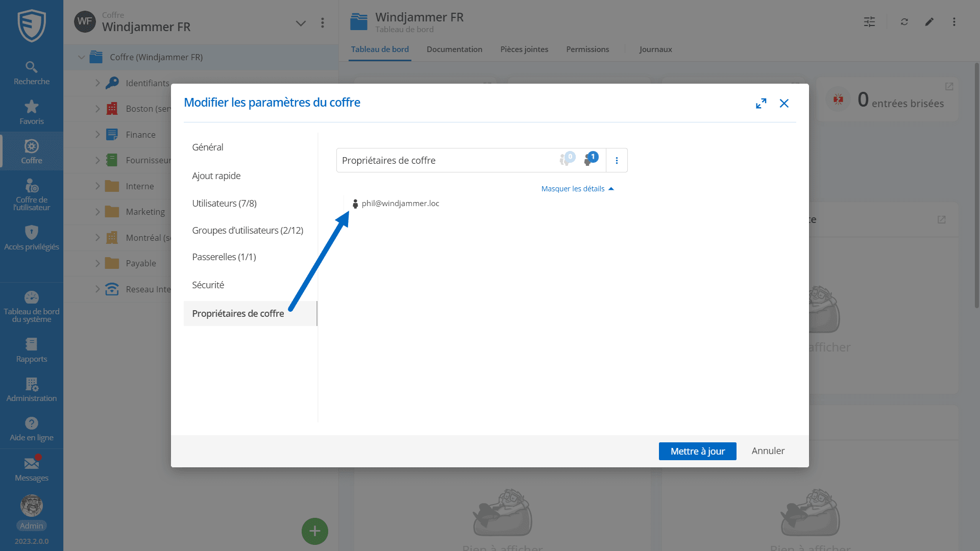Click the Annuler button
Viewport: 980px width, 551px height.
(x=768, y=451)
